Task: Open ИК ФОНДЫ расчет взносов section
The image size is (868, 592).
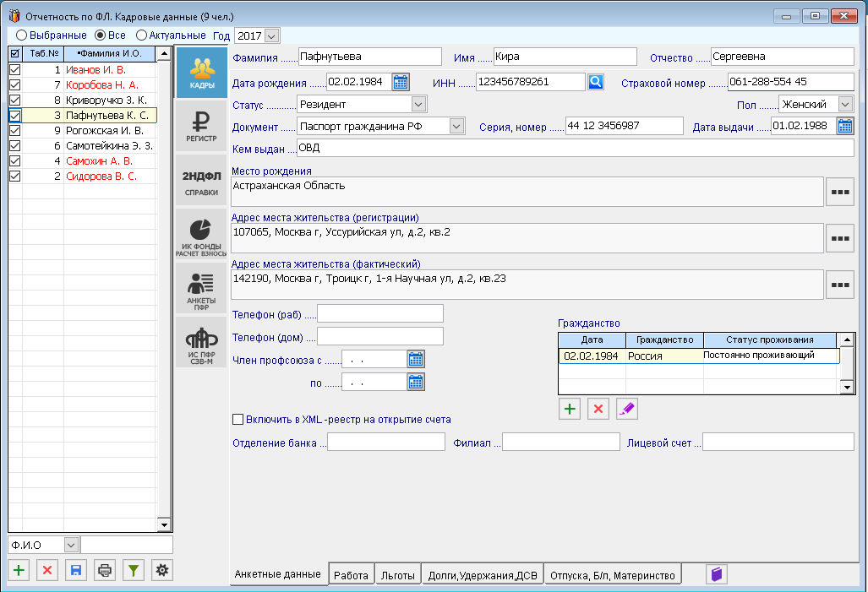Action: tap(201, 235)
